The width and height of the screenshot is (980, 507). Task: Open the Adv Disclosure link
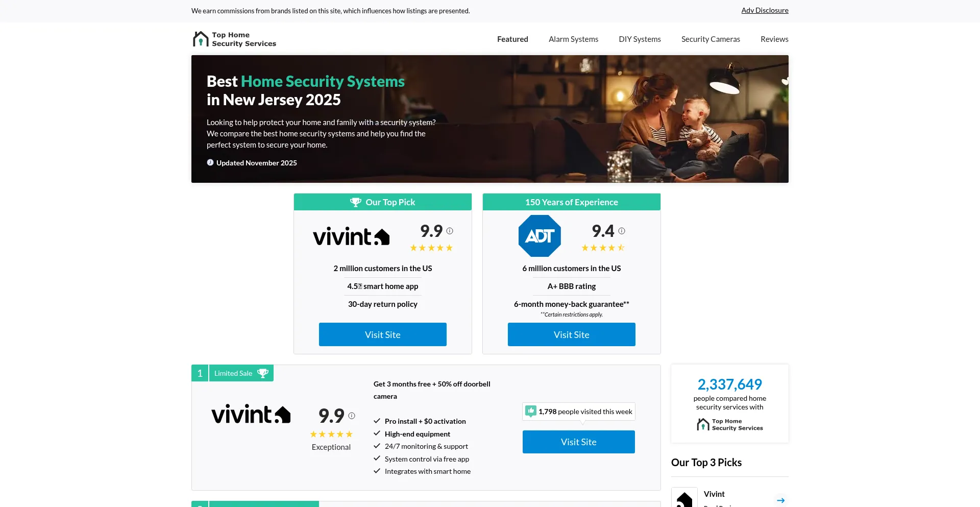point(765,10)
